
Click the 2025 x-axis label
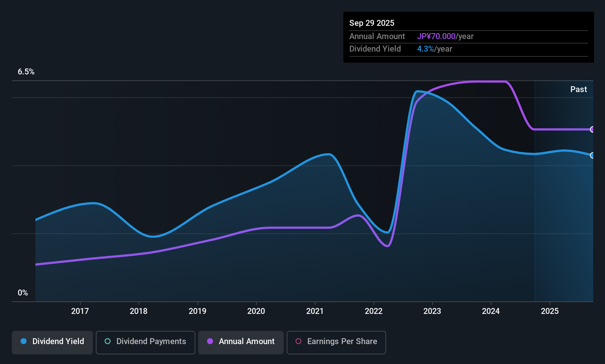tap(550, 311)
